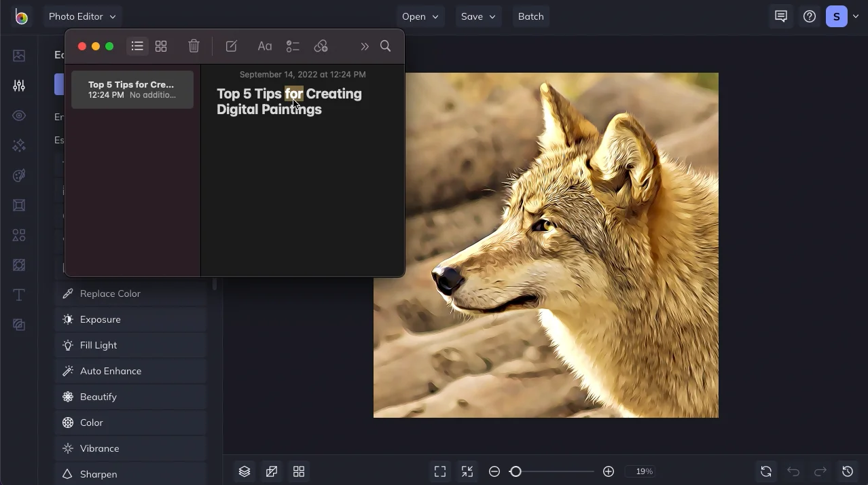
Task: Open the help question mark icon
Action: pos(810,16)
